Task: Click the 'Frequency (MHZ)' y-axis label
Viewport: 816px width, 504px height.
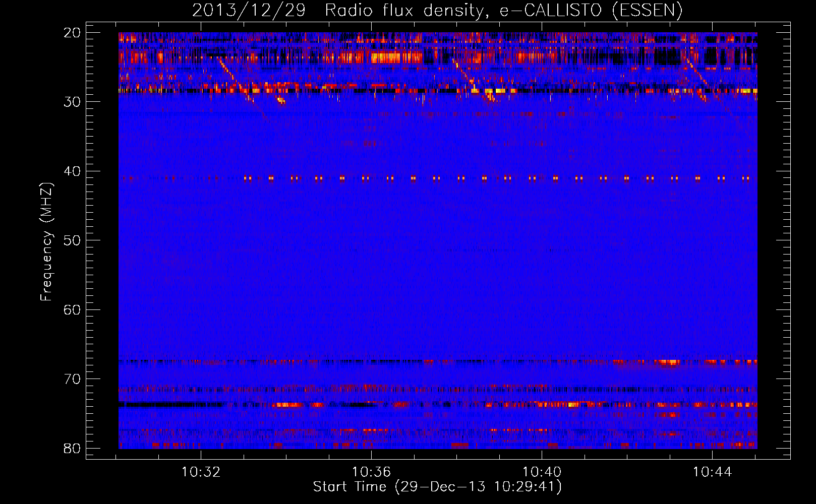Action: pos(46,242)
